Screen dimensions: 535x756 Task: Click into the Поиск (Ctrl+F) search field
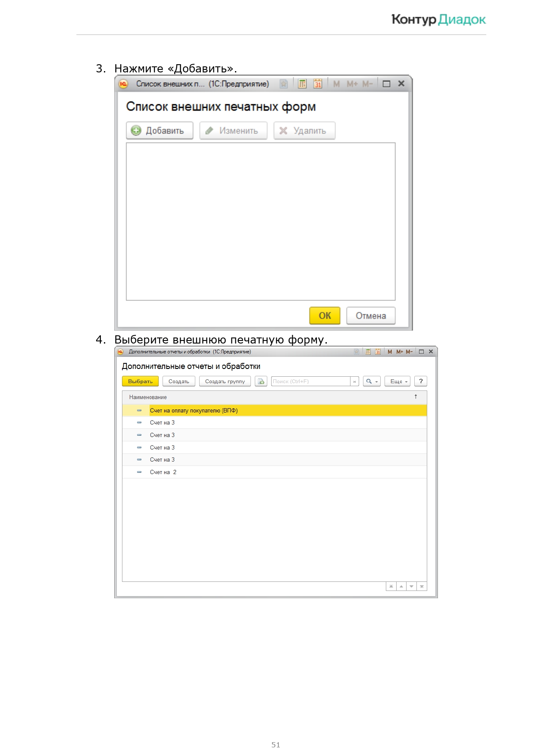[x=310, y=381]
